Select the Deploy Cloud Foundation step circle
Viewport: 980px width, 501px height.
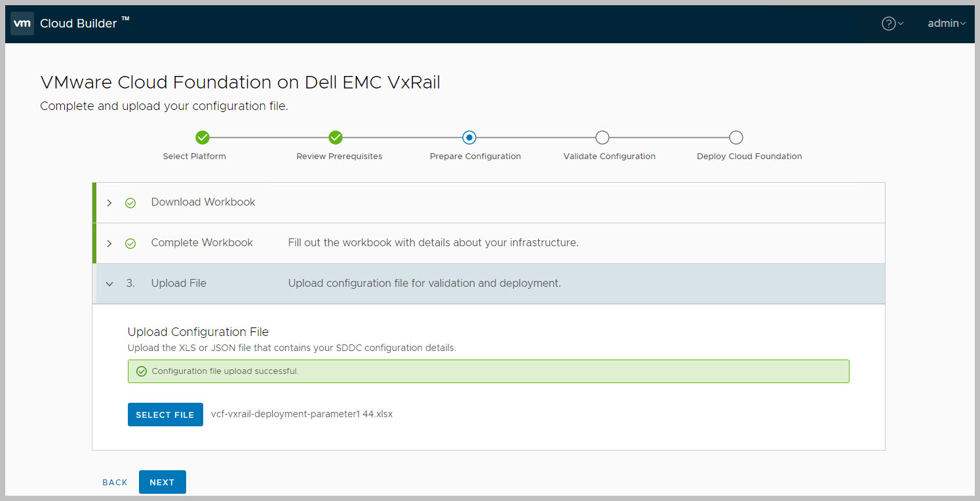click(736, 138)
